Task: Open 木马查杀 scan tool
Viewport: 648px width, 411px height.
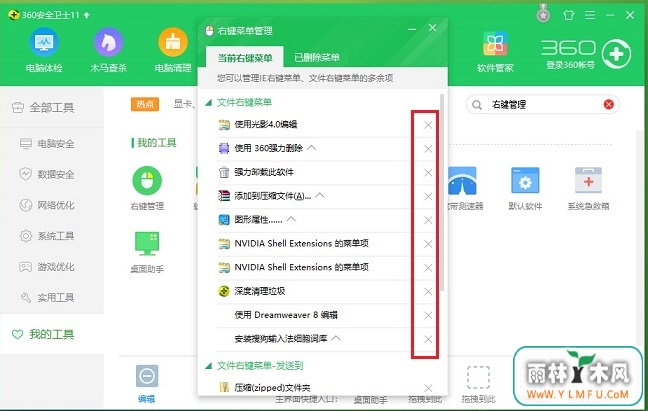Action: (x=108, y=50)
